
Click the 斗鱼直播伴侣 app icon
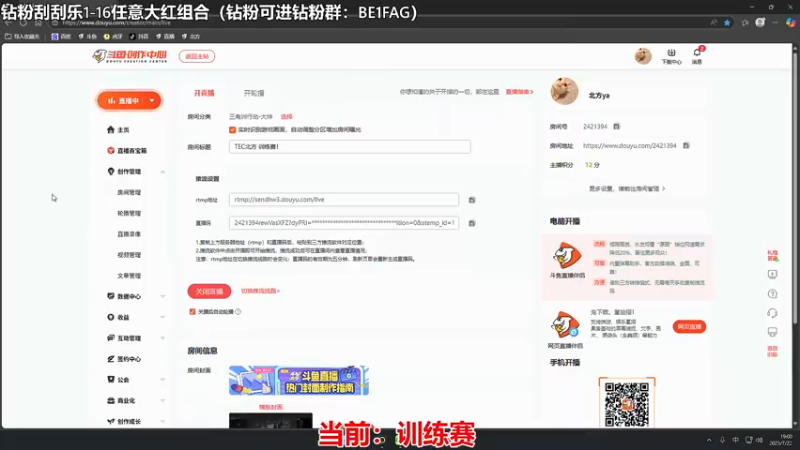[x=567, y=256]
